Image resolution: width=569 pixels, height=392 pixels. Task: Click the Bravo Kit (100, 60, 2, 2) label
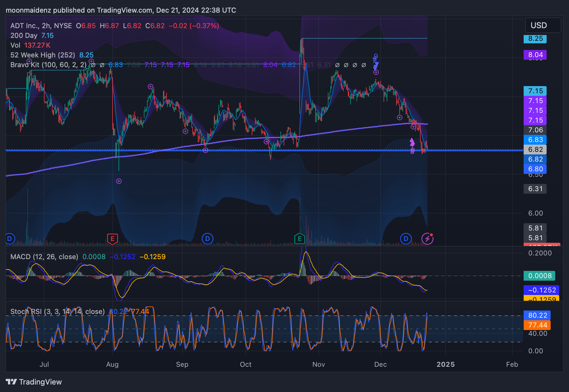(x=48, y=65)
